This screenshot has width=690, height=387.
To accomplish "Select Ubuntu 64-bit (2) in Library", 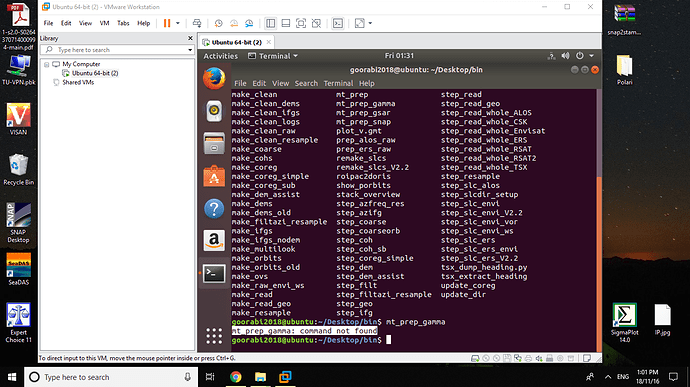I will 95,73.
